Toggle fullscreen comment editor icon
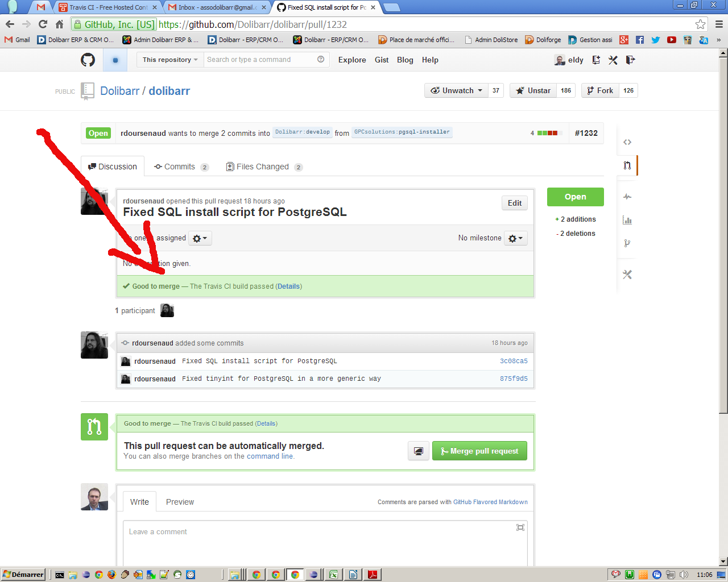This screenshot has width=728, height=582. (x=520, y=527)
